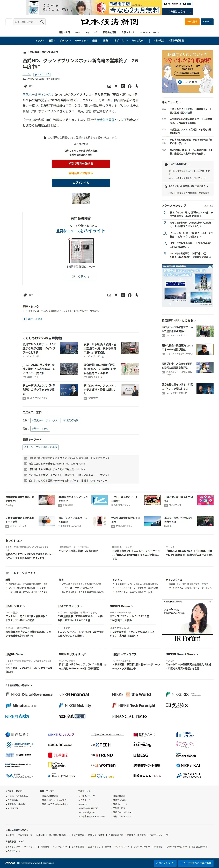Open the 朝刊・夕刊 menu item
The height and width of the screenshot is (868, 219).
(64, 32)
